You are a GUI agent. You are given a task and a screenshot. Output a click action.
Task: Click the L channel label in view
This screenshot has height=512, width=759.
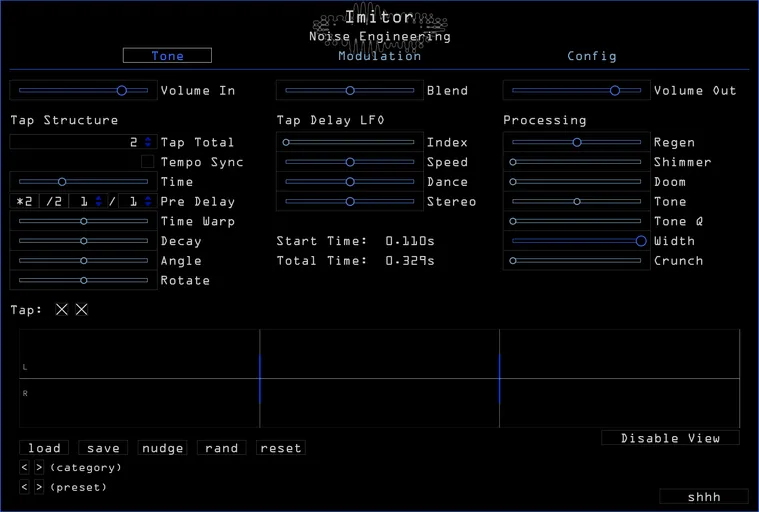click(25, 367)
